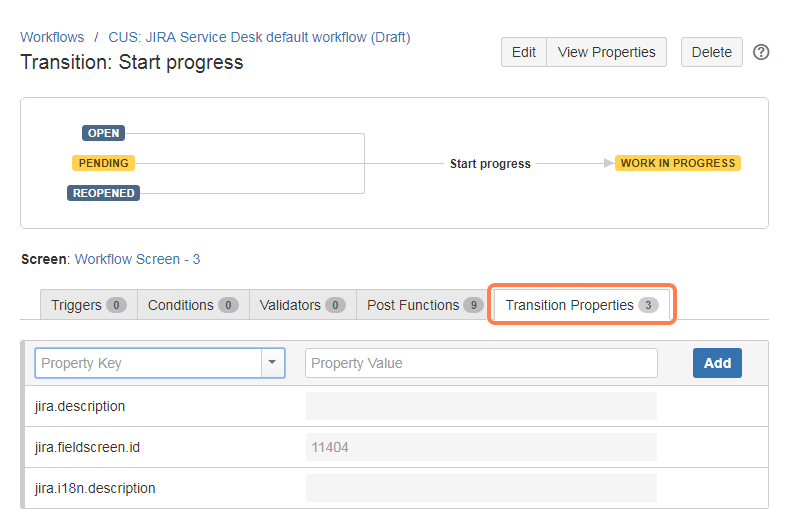The image size is (786, 522).
Task: Click the REOPENED status lozenge
Action: (103, 193)
